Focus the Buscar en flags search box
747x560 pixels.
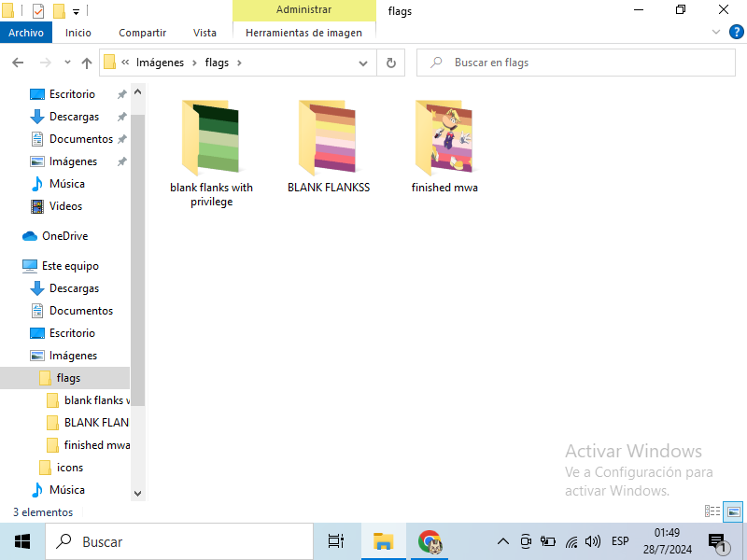coord(576,63)
